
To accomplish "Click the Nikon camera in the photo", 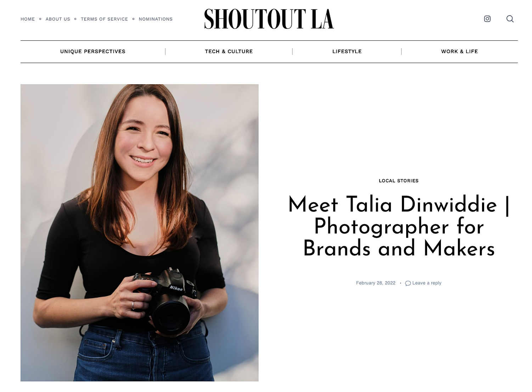I will click(x=167, y=299).
